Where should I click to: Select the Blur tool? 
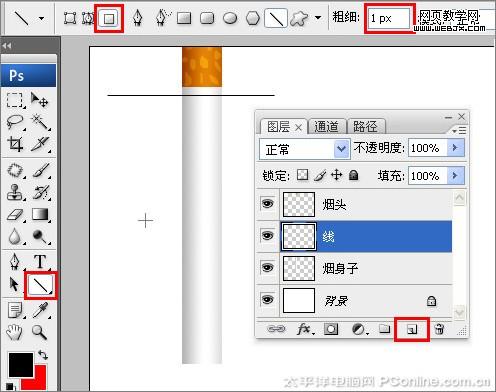pyautogui.click(x=15, y=236)
